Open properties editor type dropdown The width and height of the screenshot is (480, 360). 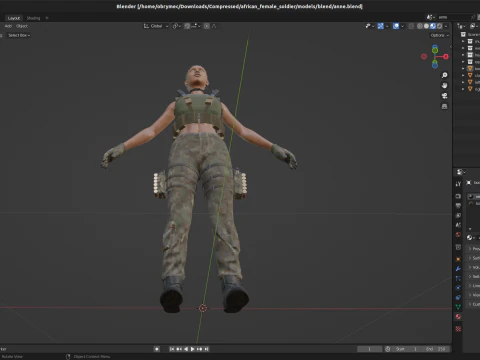[461, 172]
